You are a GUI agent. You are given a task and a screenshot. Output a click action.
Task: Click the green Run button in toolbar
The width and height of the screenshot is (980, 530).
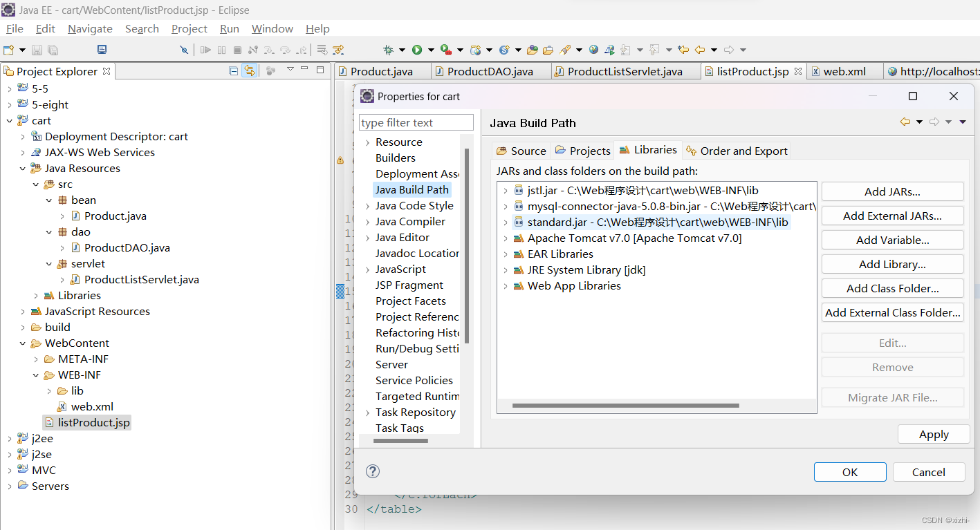pyautogui.click(x=417, y=50)
